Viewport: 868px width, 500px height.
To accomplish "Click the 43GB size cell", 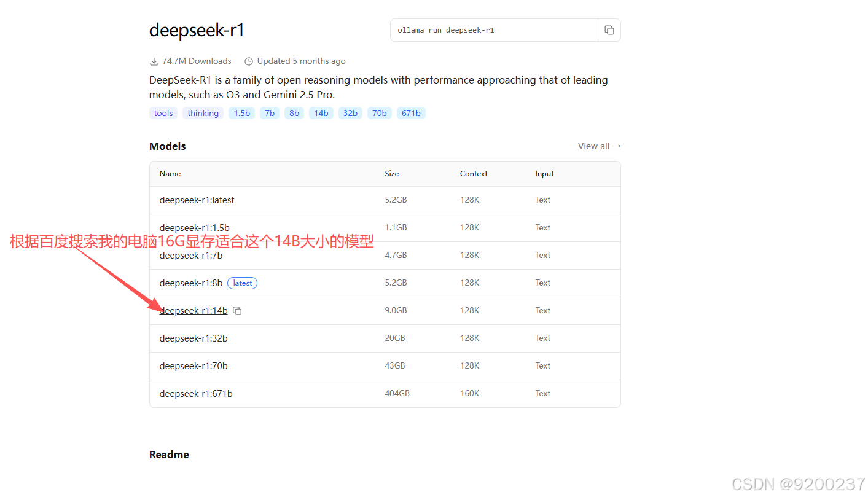I will 394,366.
